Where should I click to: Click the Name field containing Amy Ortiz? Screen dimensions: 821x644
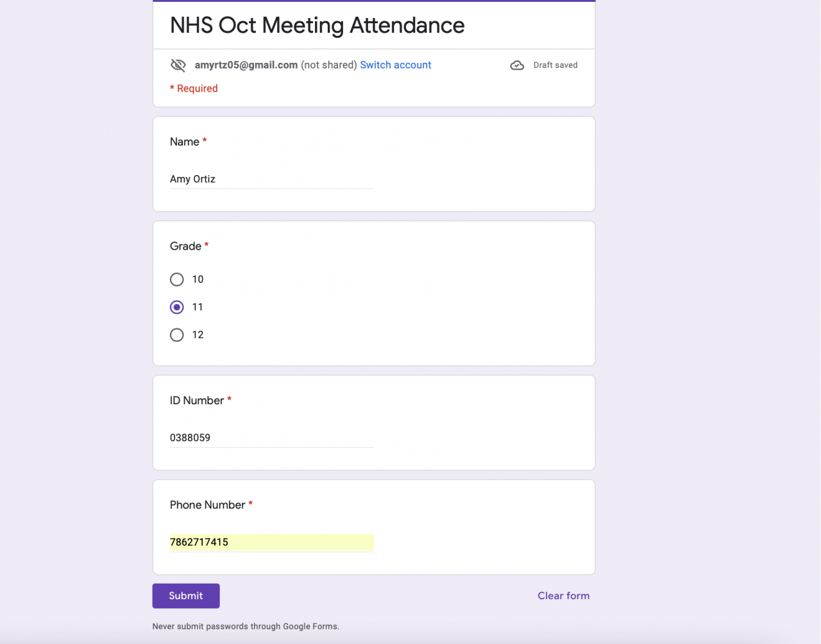point(271,179)
